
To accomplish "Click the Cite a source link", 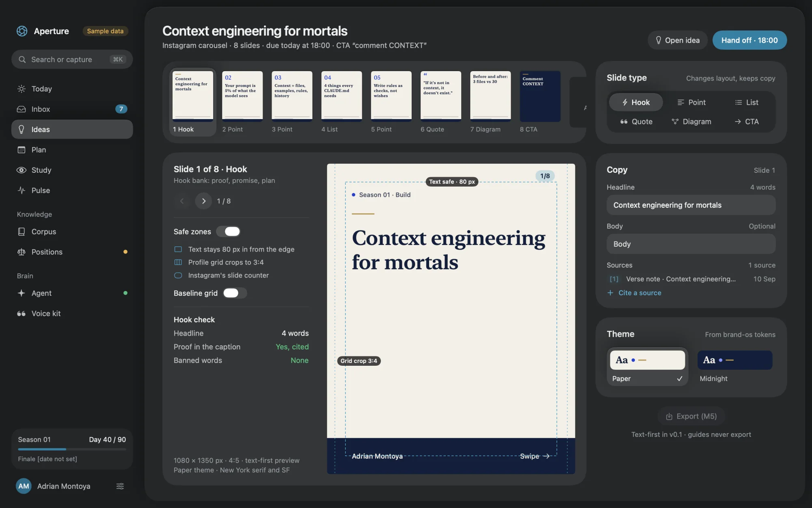I will 639,293.
